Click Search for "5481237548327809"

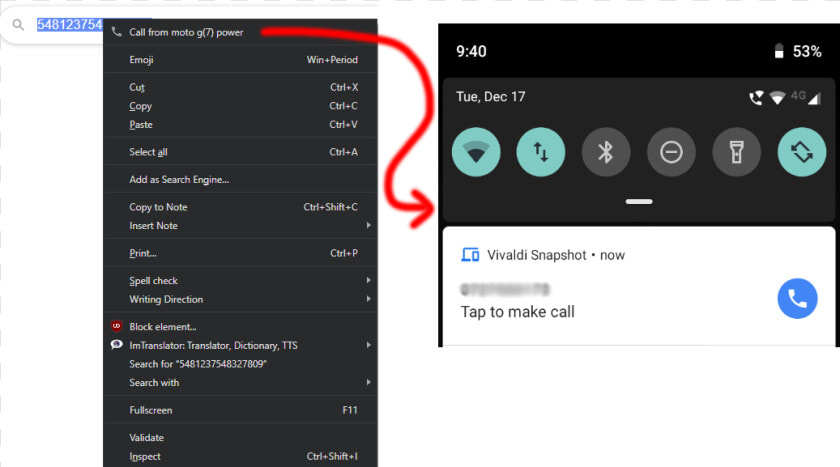[240, 364]
